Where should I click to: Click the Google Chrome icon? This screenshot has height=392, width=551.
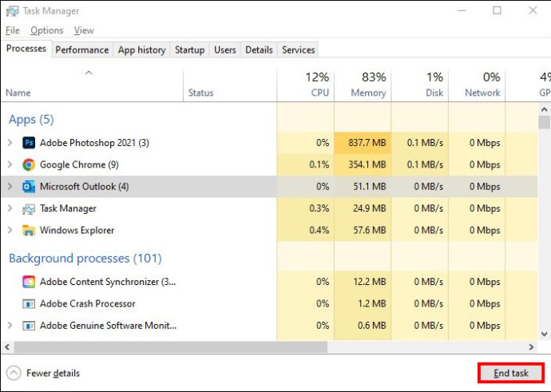(x=29, y=164)
